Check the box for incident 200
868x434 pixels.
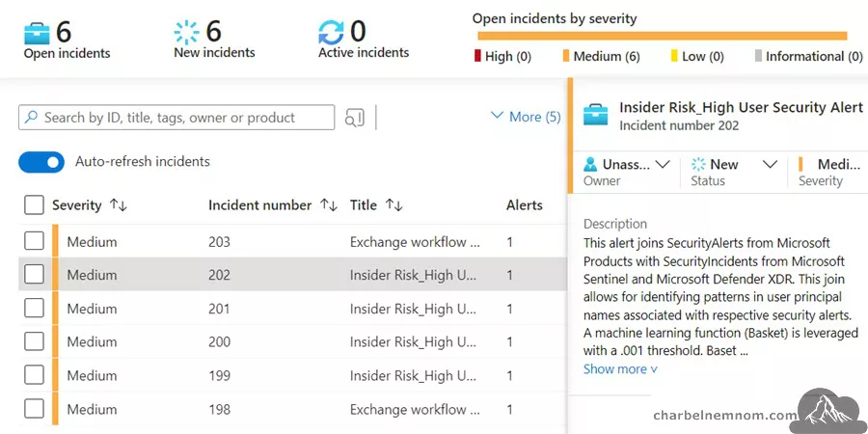[x=34, y=341]
